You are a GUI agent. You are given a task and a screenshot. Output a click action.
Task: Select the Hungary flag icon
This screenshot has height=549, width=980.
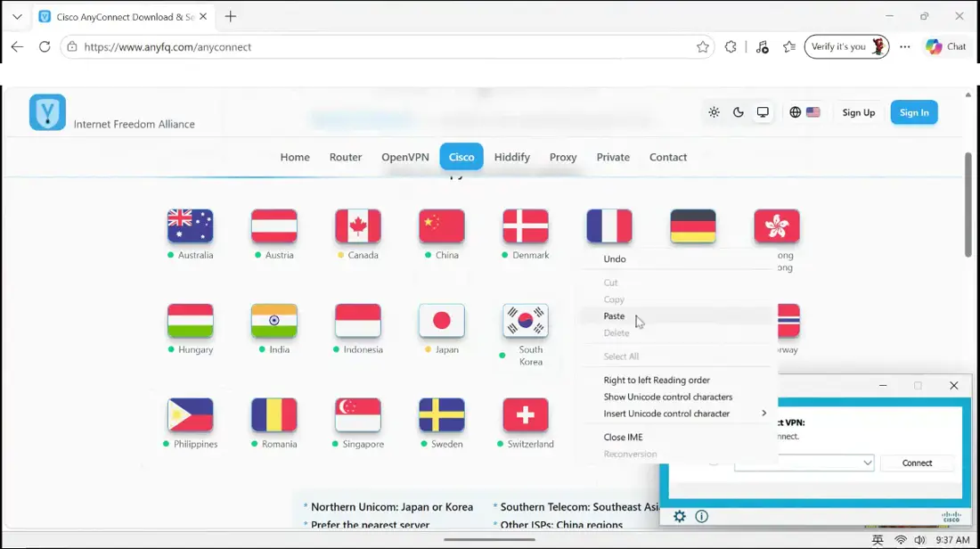(191, 320)
